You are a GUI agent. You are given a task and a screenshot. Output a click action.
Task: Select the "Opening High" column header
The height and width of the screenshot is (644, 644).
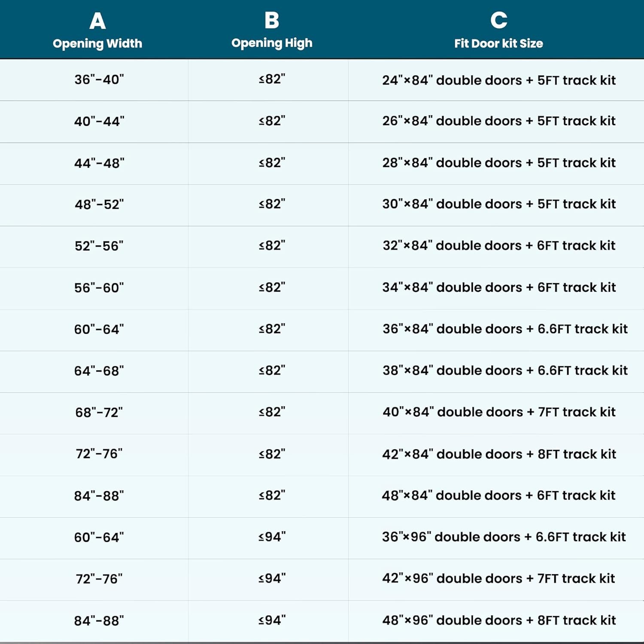pos(272,43)
